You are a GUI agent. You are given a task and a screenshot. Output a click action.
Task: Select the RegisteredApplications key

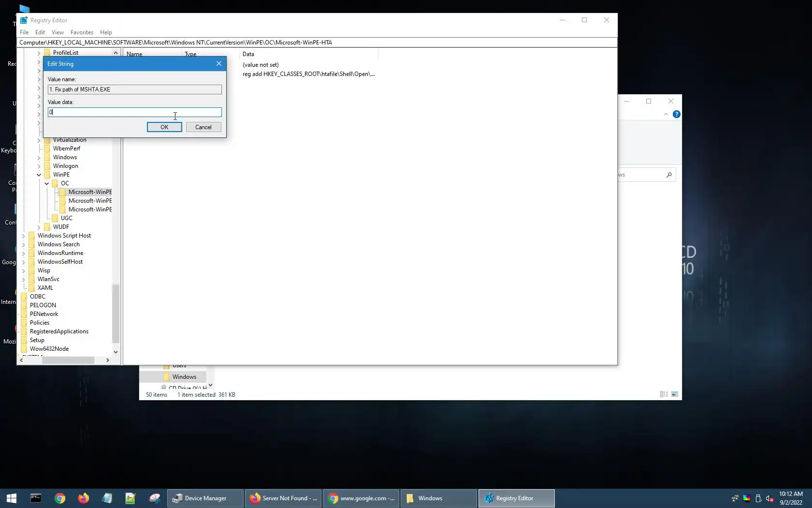coord(59,331)
